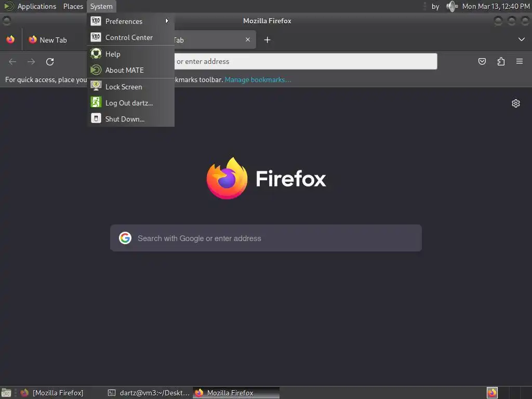Click the show desktop icon in bottom panel
Image resolution: width=532 pixels, height=399 pixels.
(x=6, y=393)
